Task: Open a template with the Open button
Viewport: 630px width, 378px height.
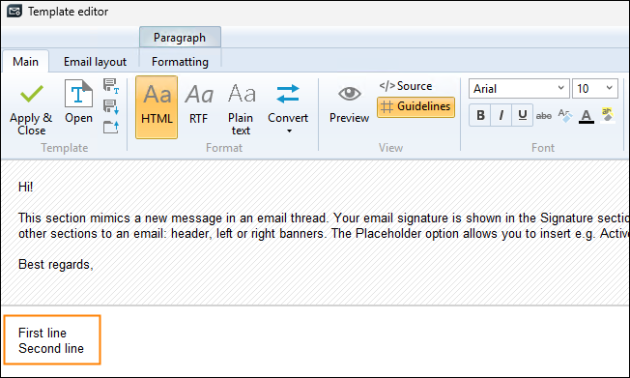Action: pos(79,102)
